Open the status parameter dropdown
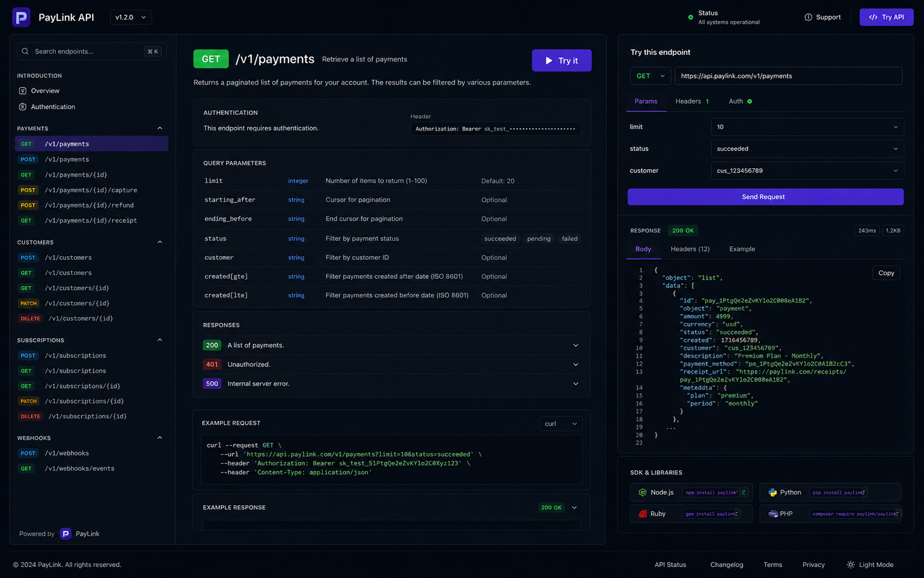This screenshot has width=924, height=578. click(807, 149)
